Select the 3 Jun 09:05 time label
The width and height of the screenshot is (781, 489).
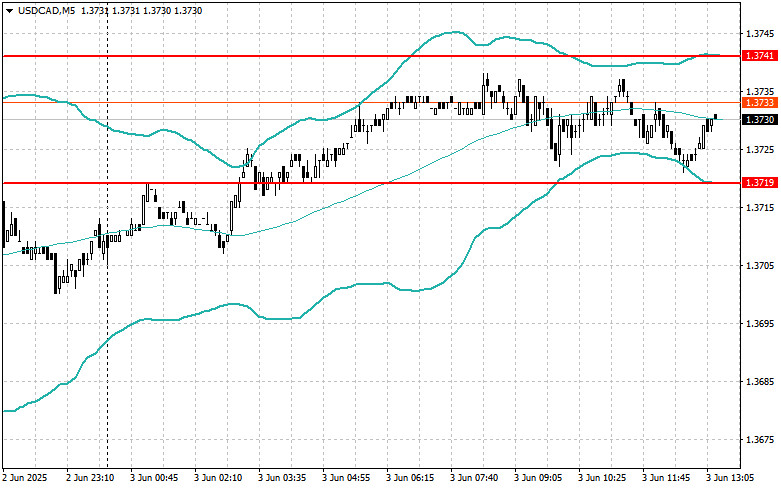[x=538, y=478]
